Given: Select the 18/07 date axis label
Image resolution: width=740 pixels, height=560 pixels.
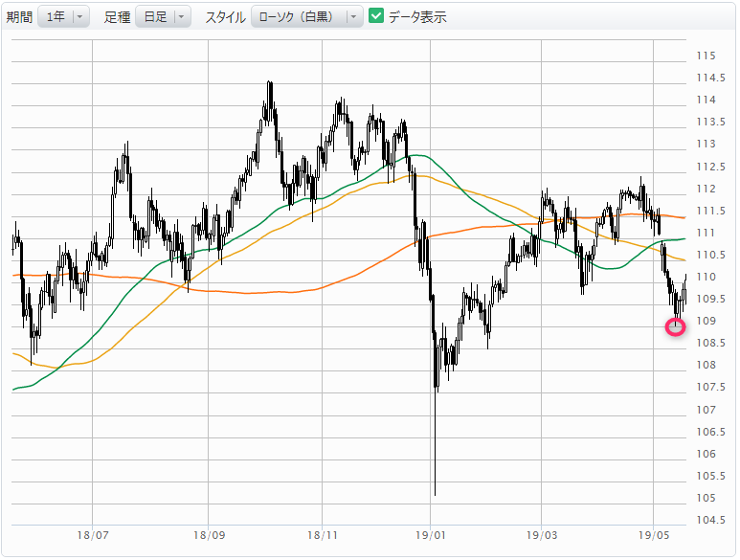Looking at the screenshot, I should (x=93, y=535).
